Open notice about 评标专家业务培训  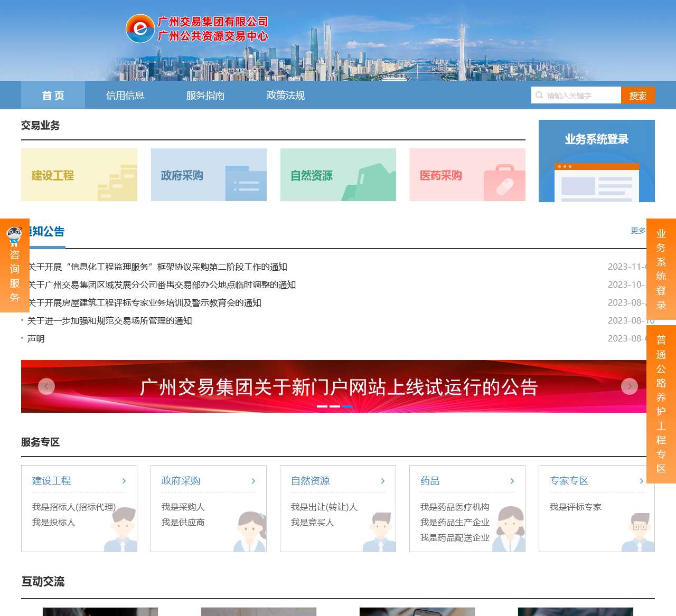pos(144,302)
